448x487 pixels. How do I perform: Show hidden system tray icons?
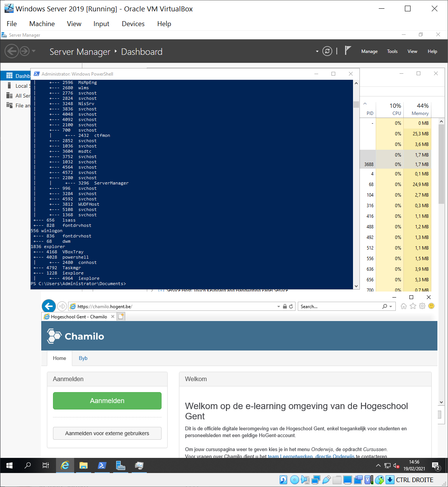[x=378, y=465]
